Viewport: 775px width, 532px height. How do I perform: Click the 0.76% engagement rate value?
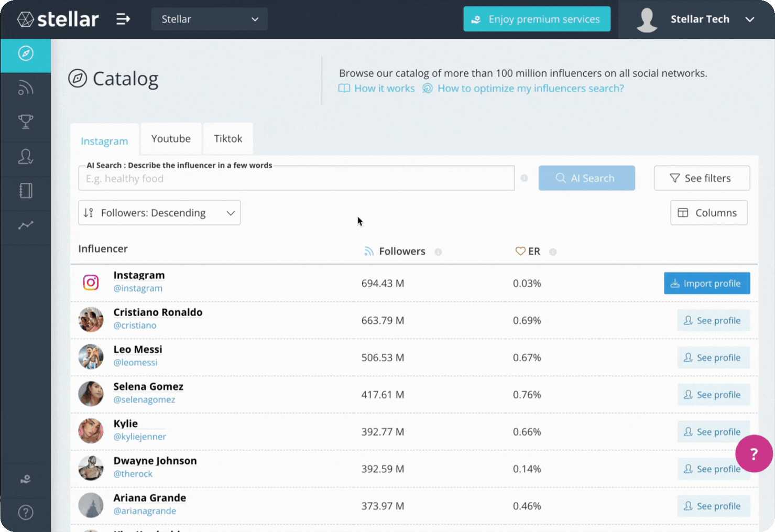point(527,395)
